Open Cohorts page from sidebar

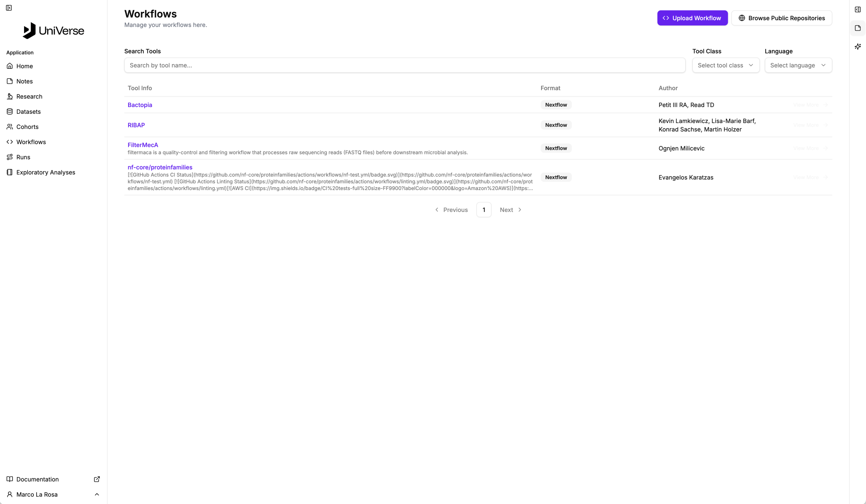click(x=27, y=127)
